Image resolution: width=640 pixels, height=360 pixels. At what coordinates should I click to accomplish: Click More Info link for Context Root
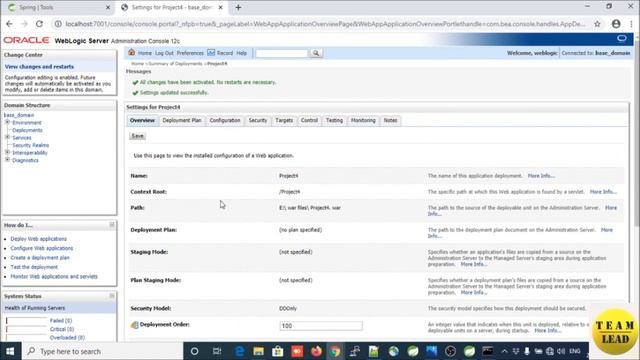click(603, 192)
